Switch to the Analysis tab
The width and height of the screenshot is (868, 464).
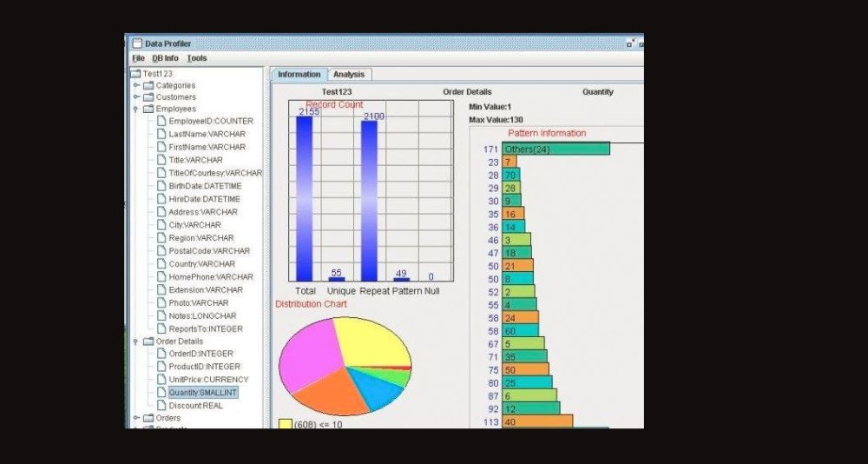click(x=349, y=75)
